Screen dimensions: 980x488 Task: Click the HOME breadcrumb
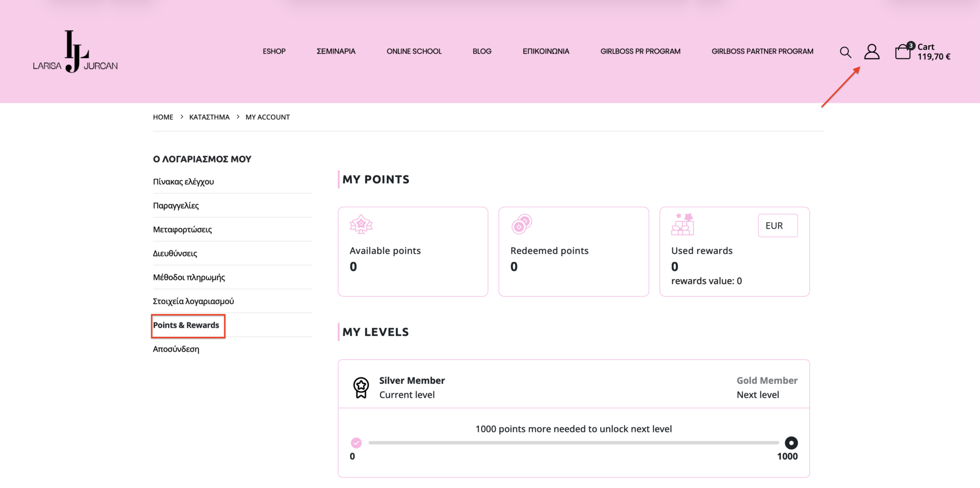(x=163, y=117)
